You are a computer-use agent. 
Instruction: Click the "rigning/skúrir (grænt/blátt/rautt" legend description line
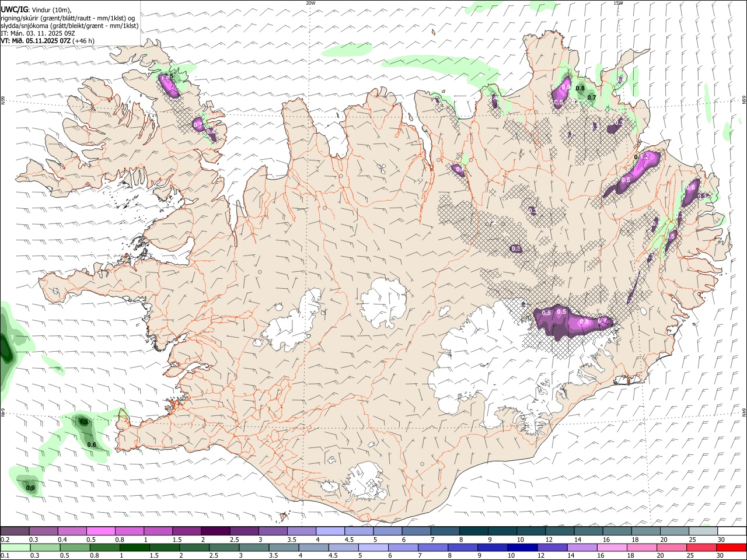[68, 18]
